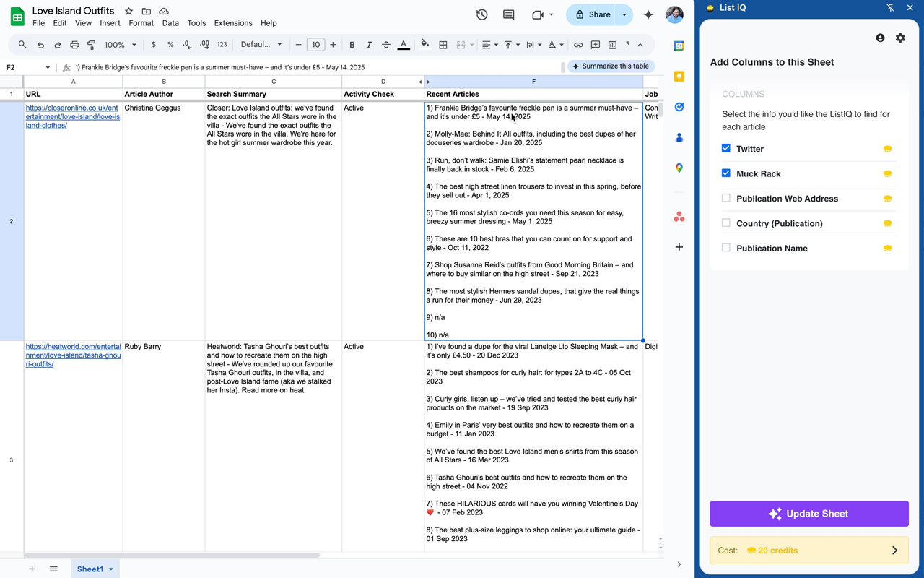Screen dimensions: 924x578
Task: Click the Insert link icon
Action: 578,45
